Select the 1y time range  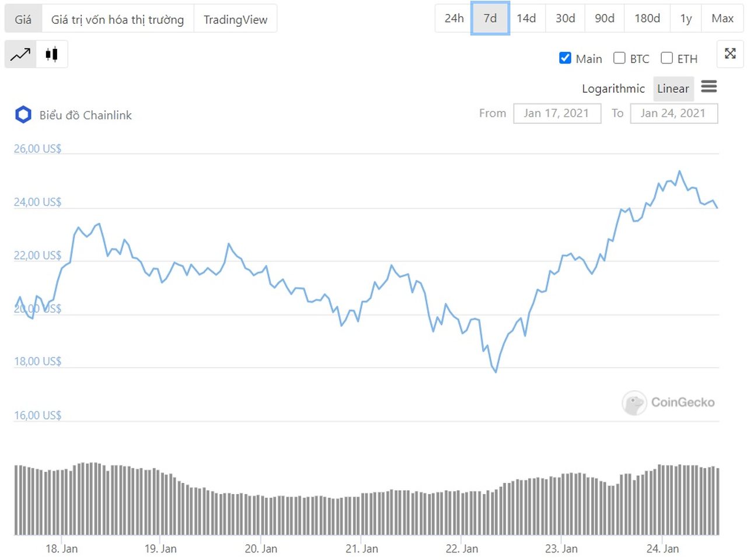point(686,18)
